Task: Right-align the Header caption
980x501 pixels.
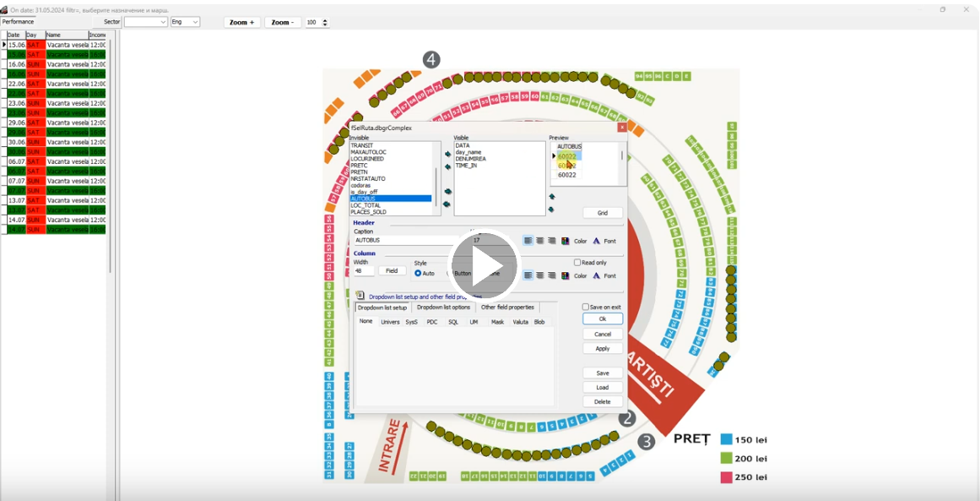Action: [x=552, y=241]
